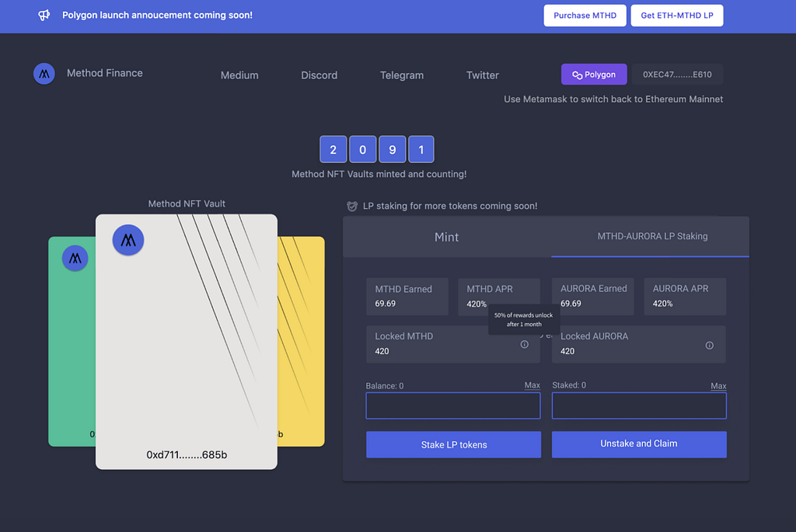Click the '50% of rewards unlock' tooltip
This screenshot has width=796, height=532.
pyautogui.click(x=524, y=319)
